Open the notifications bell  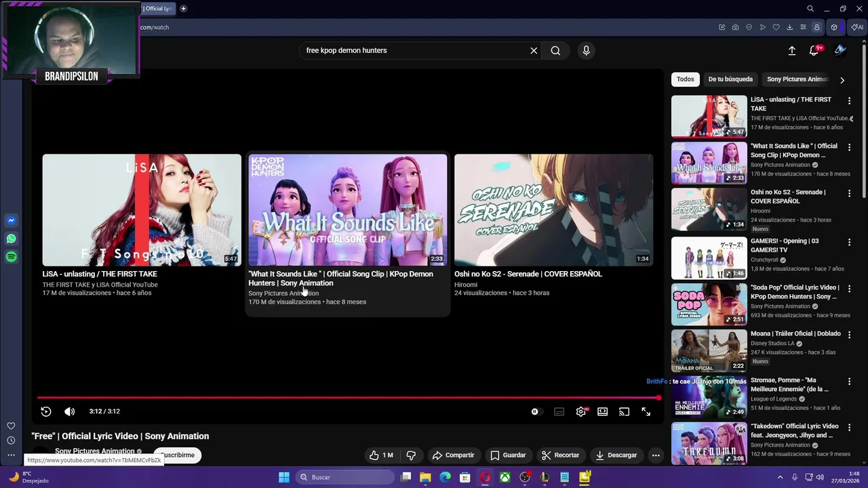pos(814,51)
